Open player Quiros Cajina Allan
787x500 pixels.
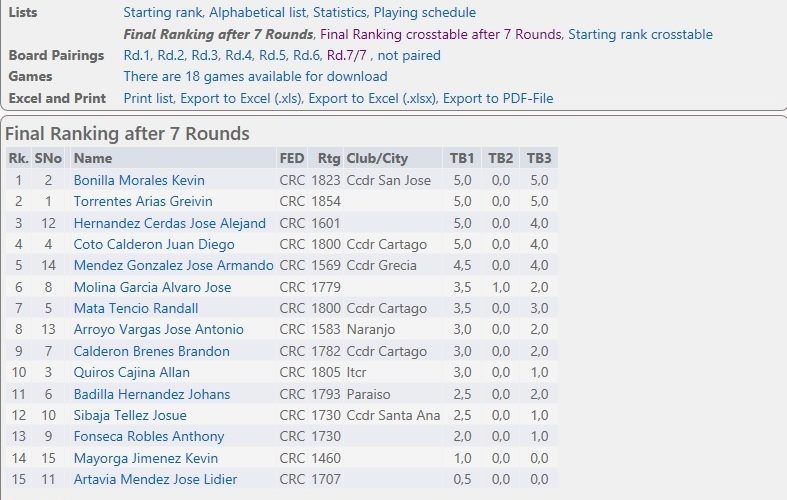132,373
